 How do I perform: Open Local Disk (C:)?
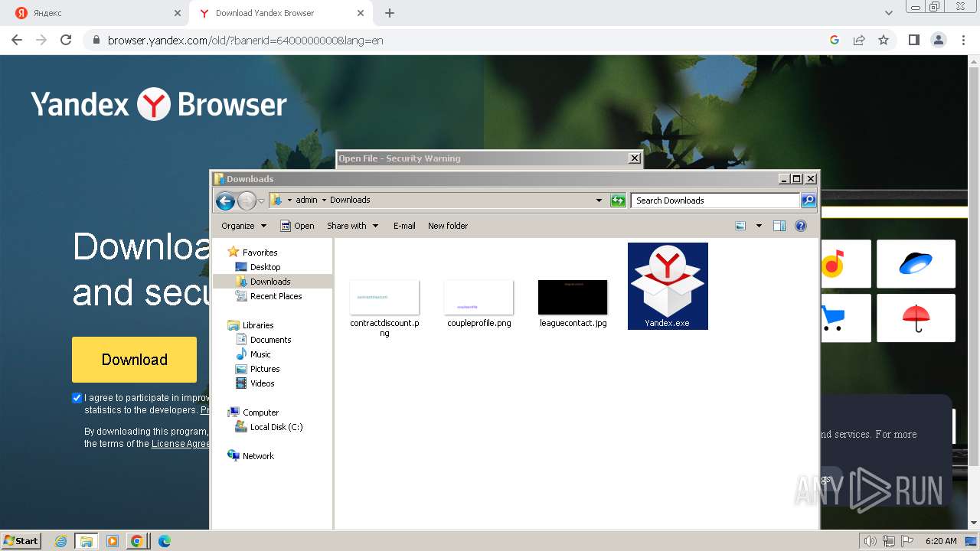pos(276,427)
